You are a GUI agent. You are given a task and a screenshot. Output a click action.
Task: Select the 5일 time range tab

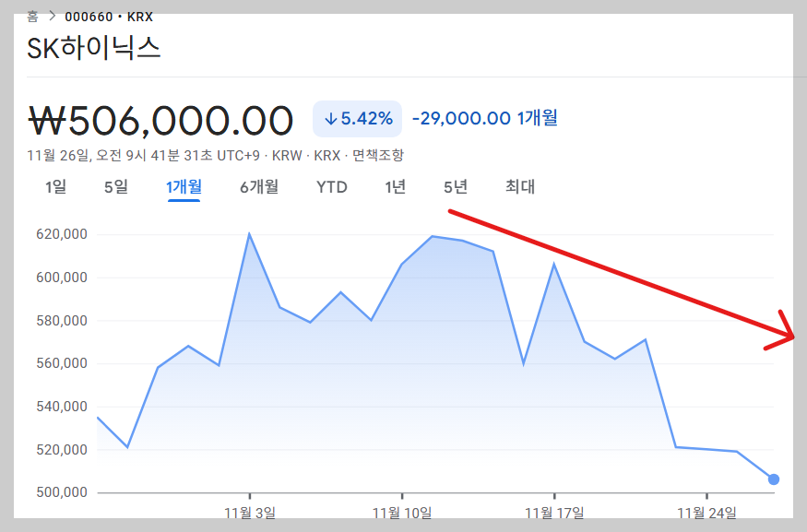pyautogui.click(x=116, y=186)
